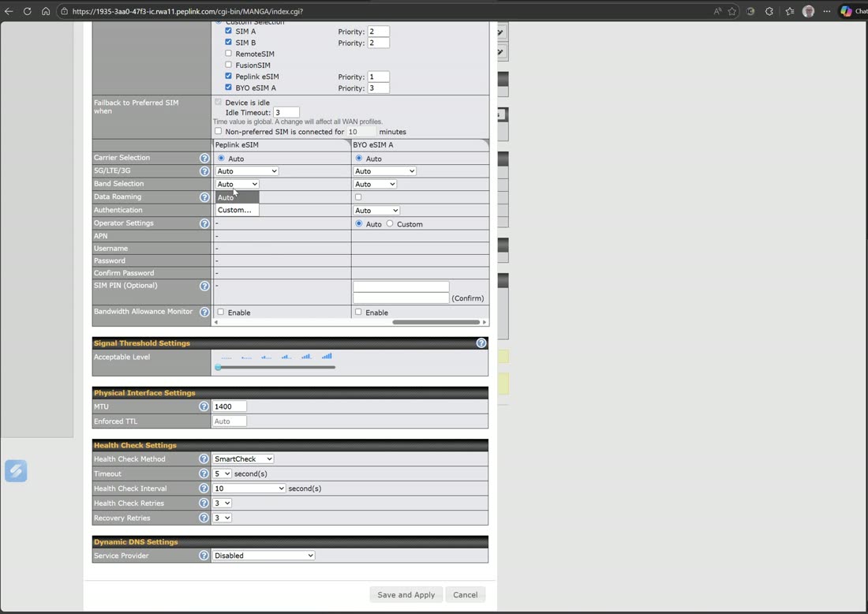Select Custom operator settings radio
The height and width of the screenshot is (614, 868).
point(390,223)
